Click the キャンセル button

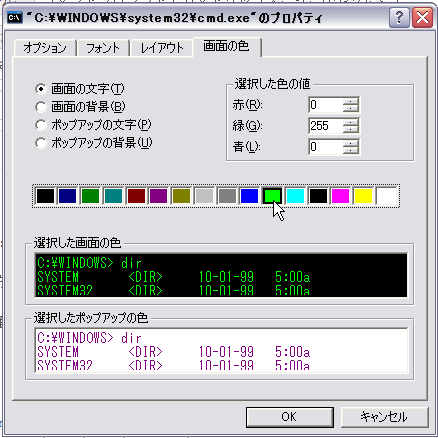point(384,417)
